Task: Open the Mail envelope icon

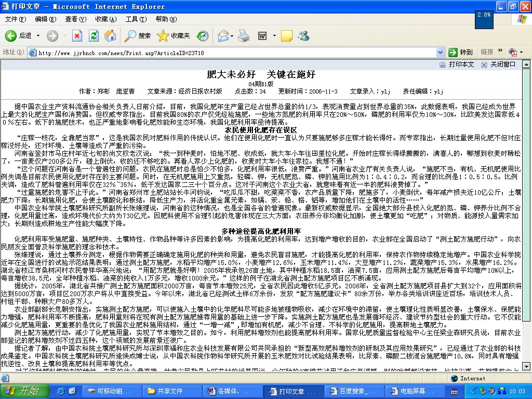Action: (x=223, y=36)
